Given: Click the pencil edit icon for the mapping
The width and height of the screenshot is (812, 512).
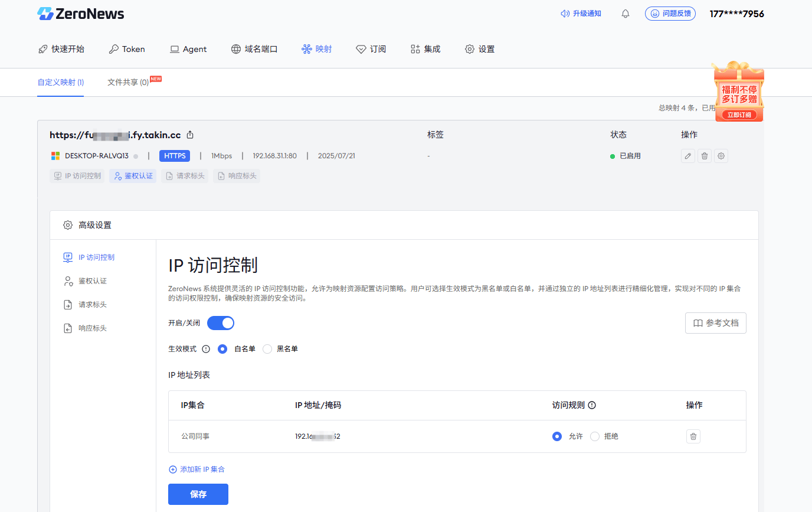Looking at the screenshot, I should (687, 156).
